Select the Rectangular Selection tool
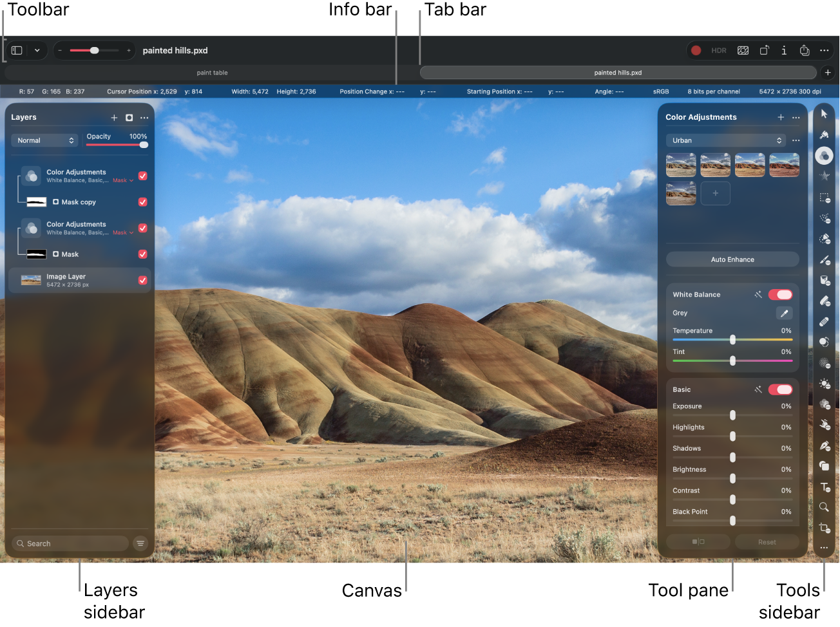Image resolution: width=840 pixels, height=627 pixels. coord(824,198)
